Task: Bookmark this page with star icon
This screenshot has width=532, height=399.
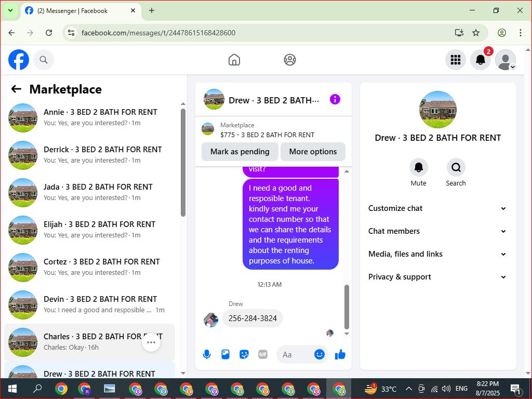Action: 476,33
